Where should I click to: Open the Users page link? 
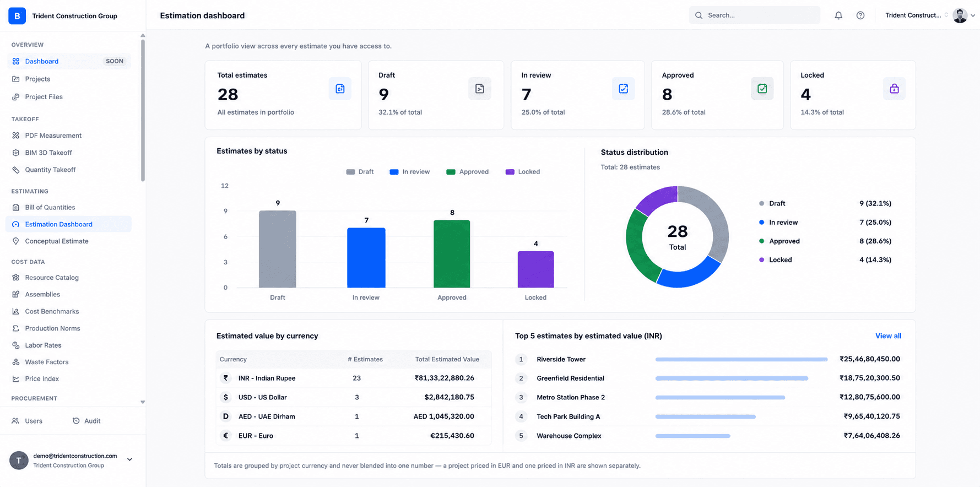pyautogui.click(x=27, y=421)
